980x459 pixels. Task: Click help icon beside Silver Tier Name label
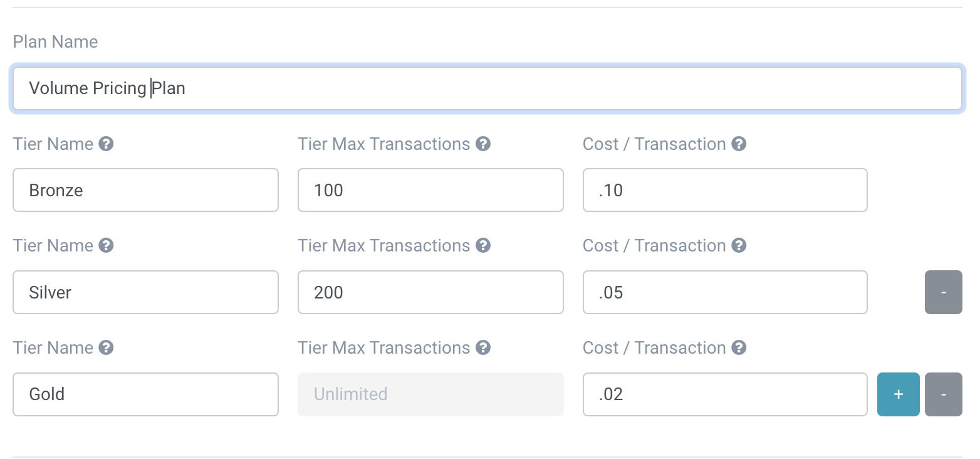click(107, 246)
